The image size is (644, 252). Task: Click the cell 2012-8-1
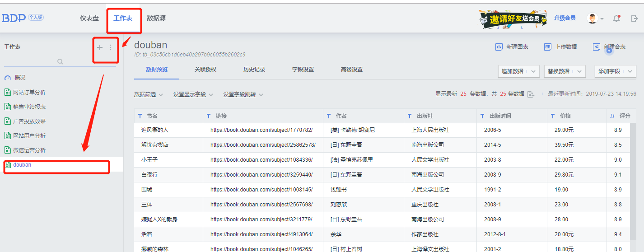[495, 234]
